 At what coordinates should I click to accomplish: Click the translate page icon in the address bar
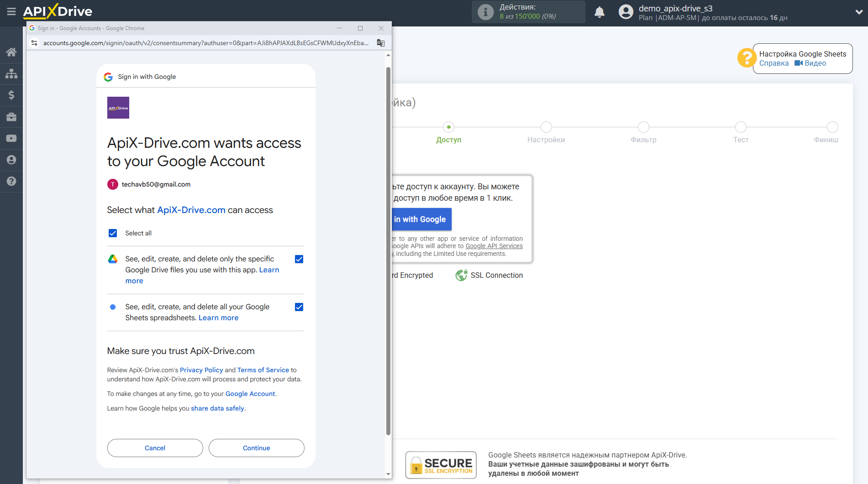click(x=380, y=43)
